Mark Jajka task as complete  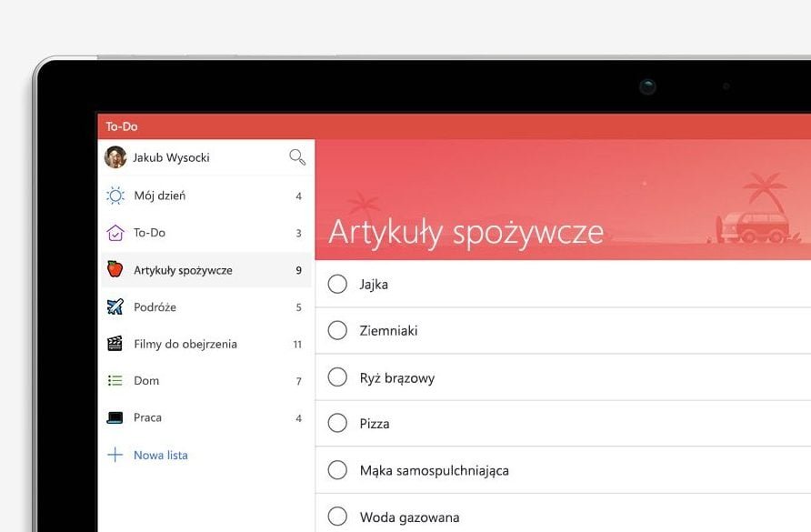(x=337, y=284)
